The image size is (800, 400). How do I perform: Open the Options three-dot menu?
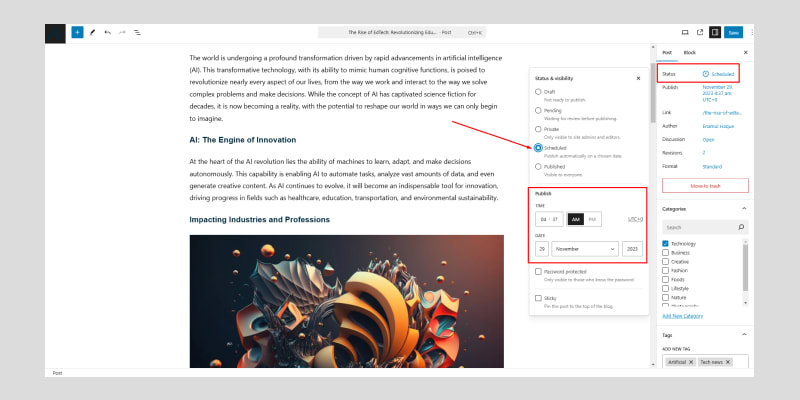click(752, 33)
